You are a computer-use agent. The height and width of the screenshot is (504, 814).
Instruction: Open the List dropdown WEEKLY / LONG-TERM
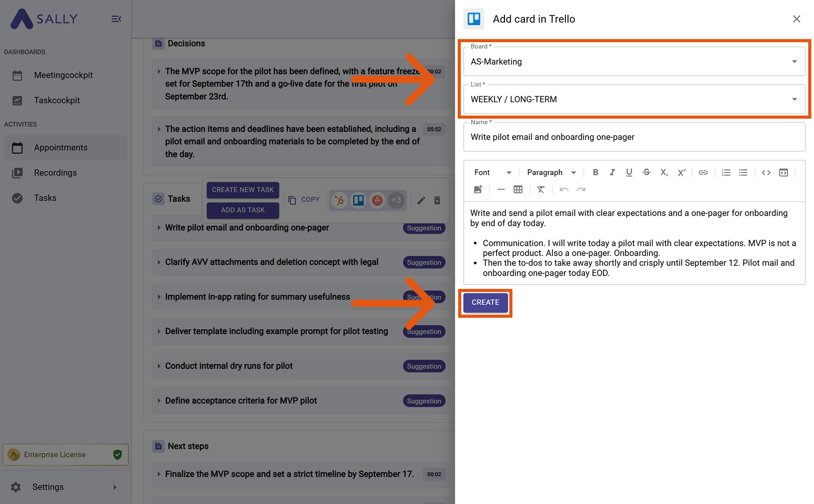[x=634, y=99]
